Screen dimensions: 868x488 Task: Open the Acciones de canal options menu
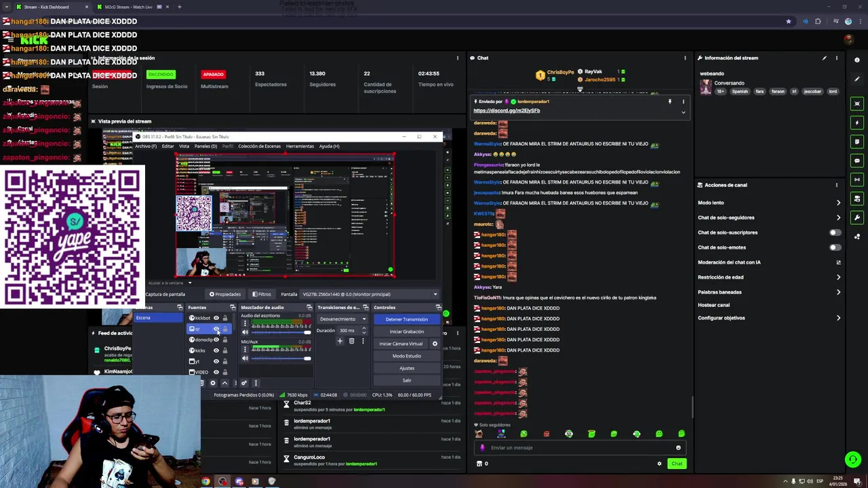(837, 185)
